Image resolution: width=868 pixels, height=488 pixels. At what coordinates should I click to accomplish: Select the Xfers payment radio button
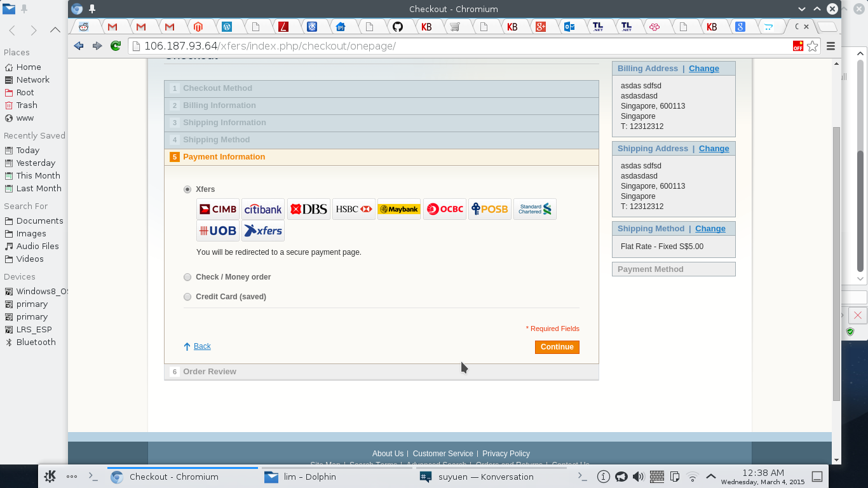click(187, 189)
